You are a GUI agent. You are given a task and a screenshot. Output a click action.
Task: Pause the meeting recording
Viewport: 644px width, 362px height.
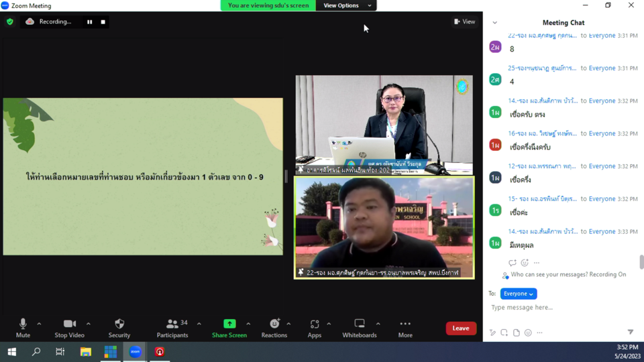(x=89, y=21)
